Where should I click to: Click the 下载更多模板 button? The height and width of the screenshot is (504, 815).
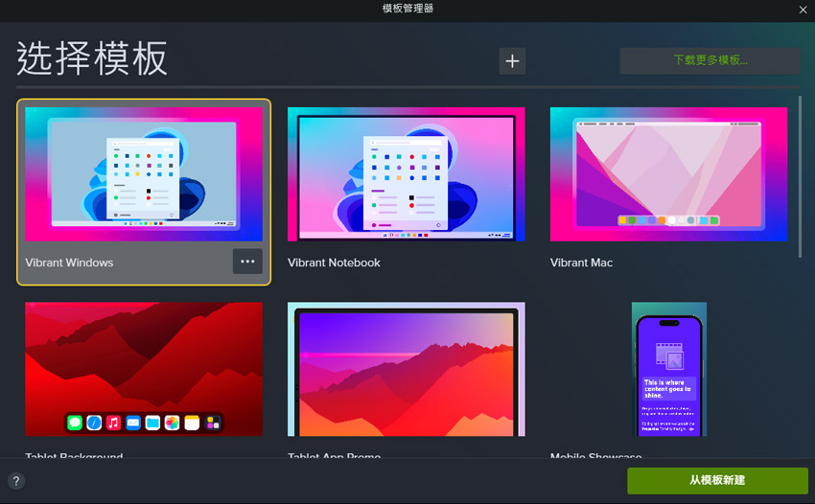pyautogui.click(x=710, y=60)
